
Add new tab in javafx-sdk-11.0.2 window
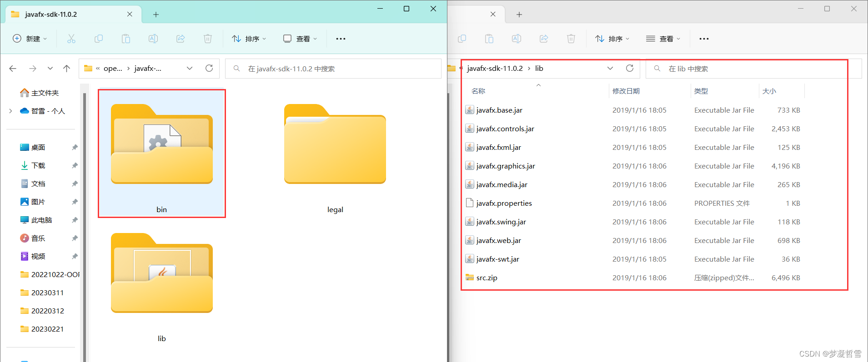point(156,15)
